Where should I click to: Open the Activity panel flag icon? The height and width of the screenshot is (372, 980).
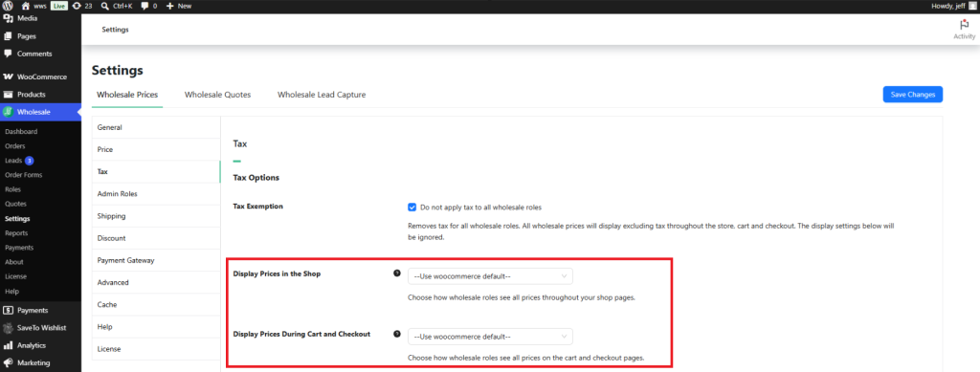[x=964, y=25]
